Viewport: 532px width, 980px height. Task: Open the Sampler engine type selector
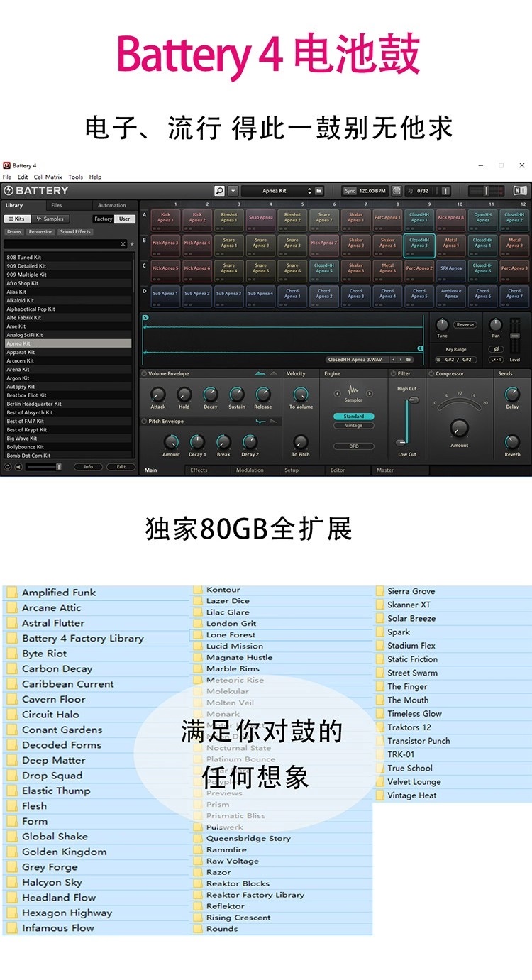353,392
